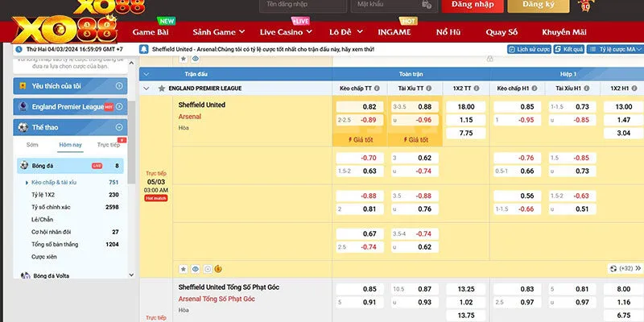Click the coin icon below the match

pyautogui.click(x=218, y=269)
